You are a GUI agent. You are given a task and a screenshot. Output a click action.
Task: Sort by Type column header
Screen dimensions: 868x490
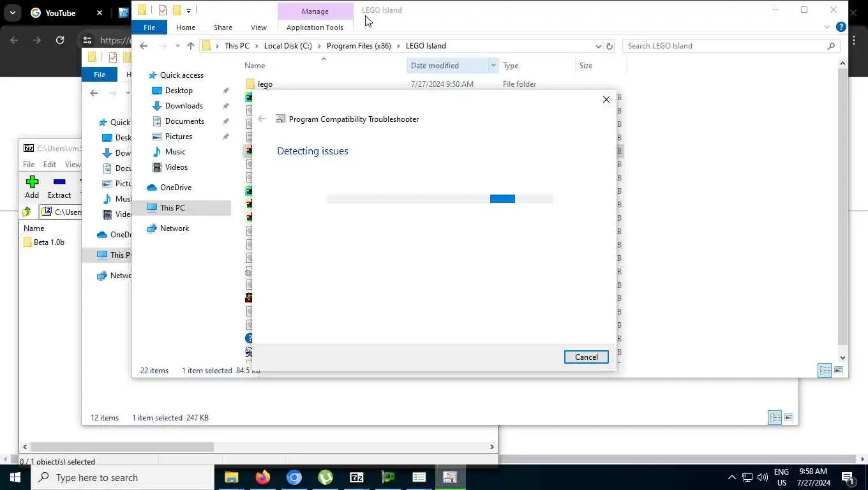point(511,66)
